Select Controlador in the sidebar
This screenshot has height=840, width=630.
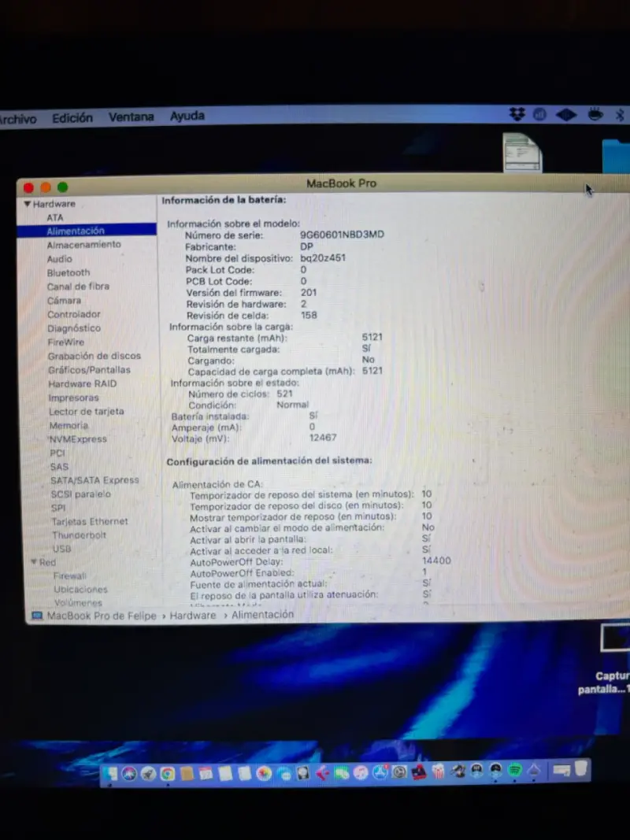(x=74, y=314)
